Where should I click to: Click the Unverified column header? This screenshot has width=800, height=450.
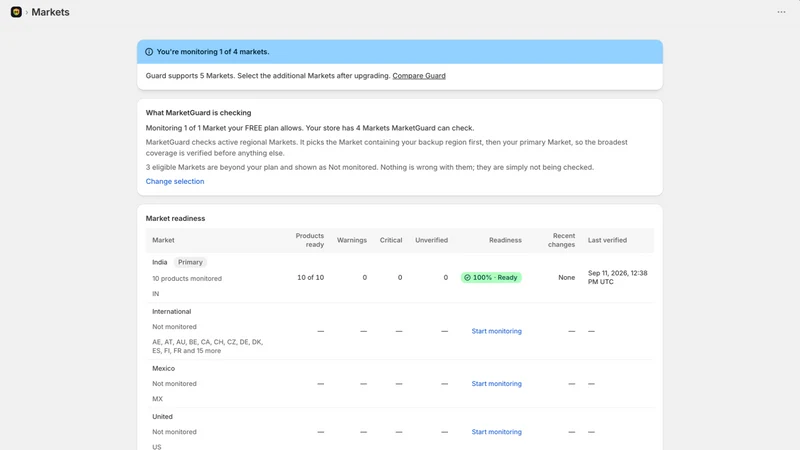point(431,240)
